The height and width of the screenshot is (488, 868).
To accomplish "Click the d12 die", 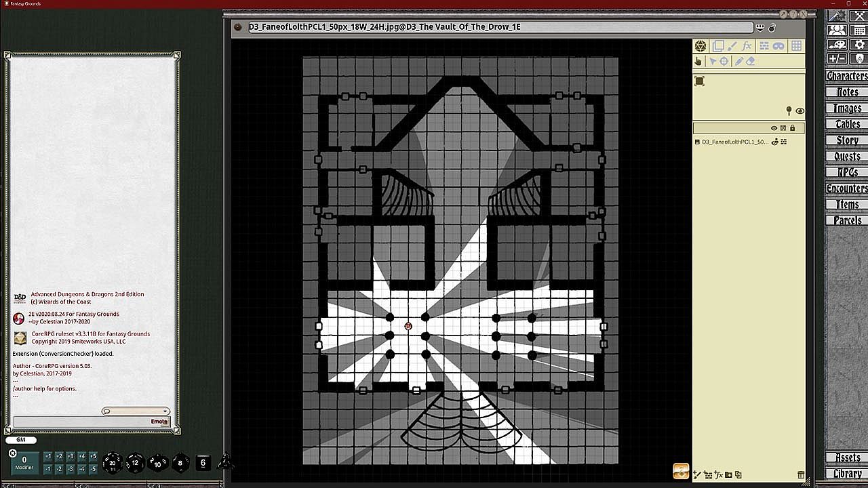I will 135,463.
